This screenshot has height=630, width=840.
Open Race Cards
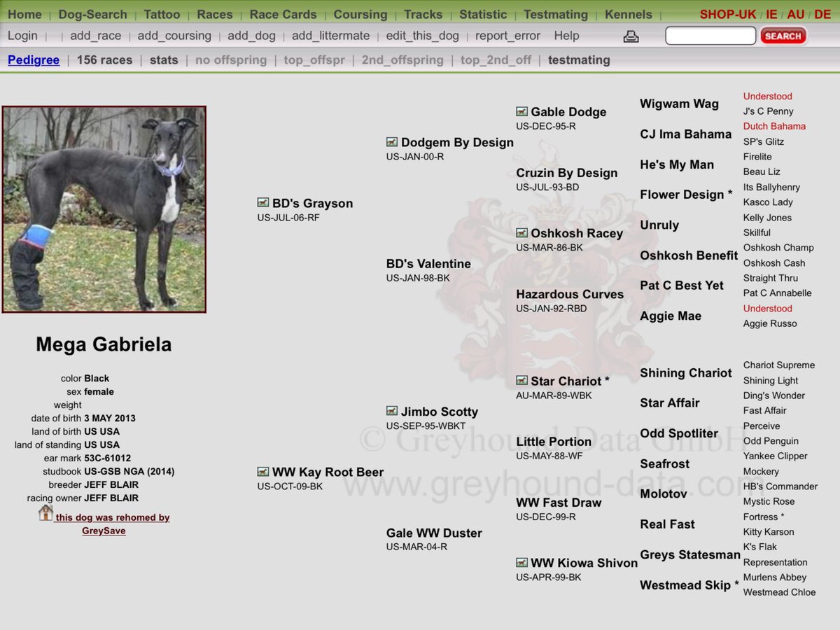(x=283, y=14)
